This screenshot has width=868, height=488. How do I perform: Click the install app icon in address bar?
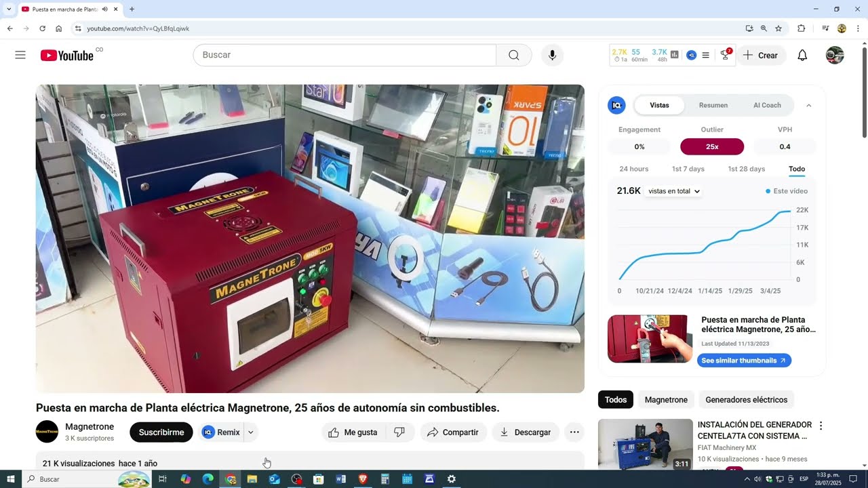click(749, 28)
